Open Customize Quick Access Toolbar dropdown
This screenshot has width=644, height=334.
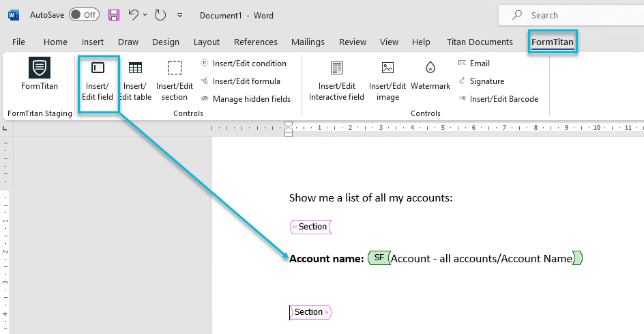pos(179,15)
